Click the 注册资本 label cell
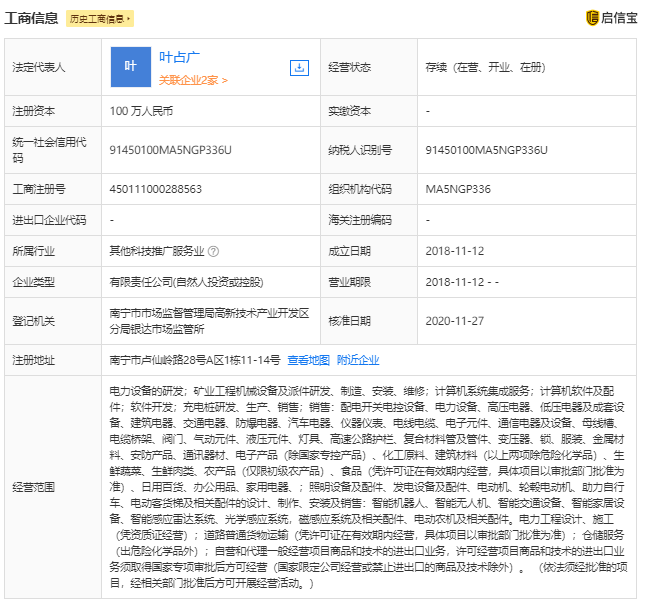 pos(53,111)
